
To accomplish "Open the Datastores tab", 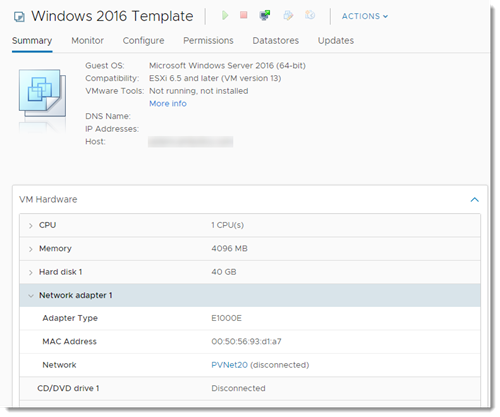I will (276, 41).
